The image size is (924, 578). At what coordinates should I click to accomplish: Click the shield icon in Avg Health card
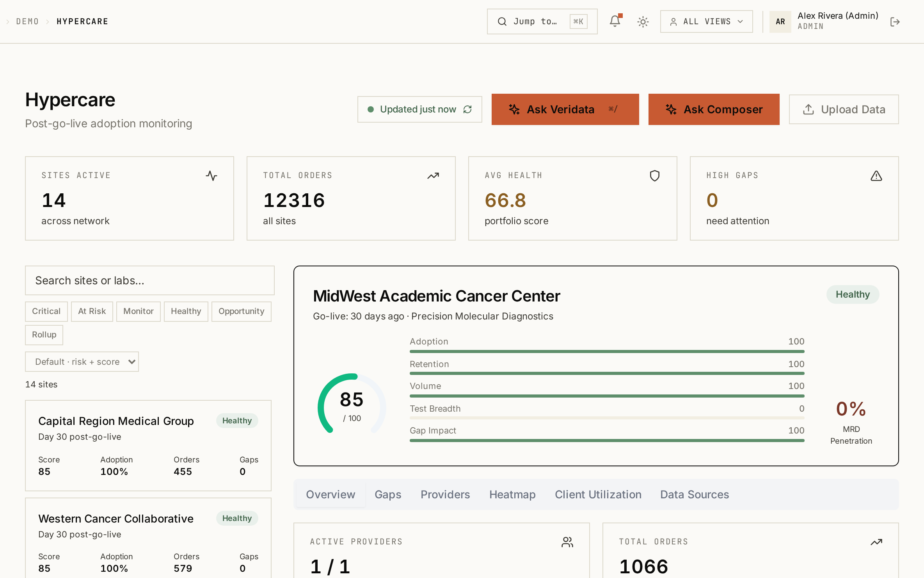pos(655,176)
